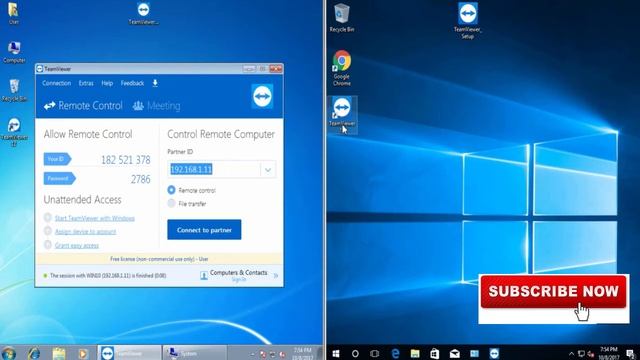The image size is (640, 360).
Task: Open Windows Media Player from Windows 7 taskbar
Action: click(x=83, y=353)
